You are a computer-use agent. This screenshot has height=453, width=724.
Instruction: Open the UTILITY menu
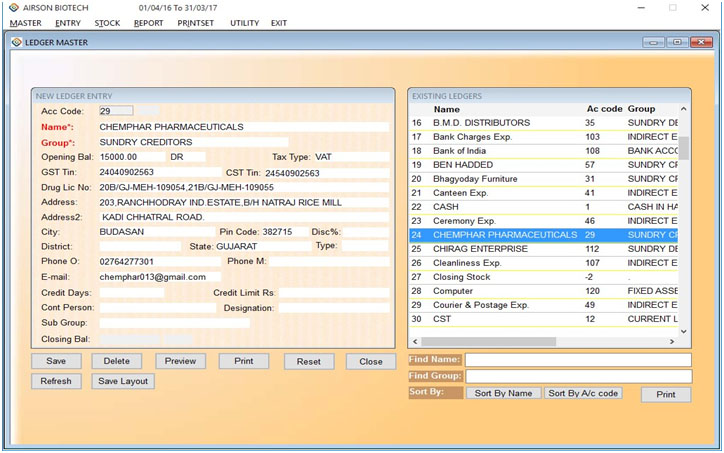point(244,23)
